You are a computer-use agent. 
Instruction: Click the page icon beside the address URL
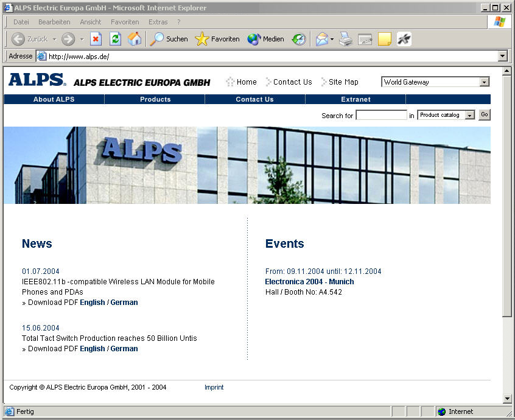tap(42, 56)
